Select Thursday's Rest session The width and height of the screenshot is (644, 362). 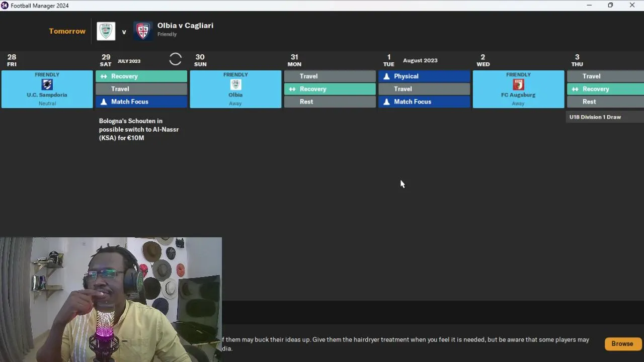pos(605,102)
